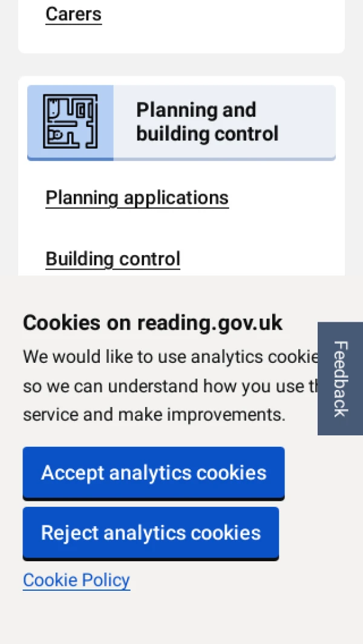Click the 'reading.gov.uk' text in the banner heading
Image resolution: width=363 pixels, height=644 pixels.
pos(209,323)
